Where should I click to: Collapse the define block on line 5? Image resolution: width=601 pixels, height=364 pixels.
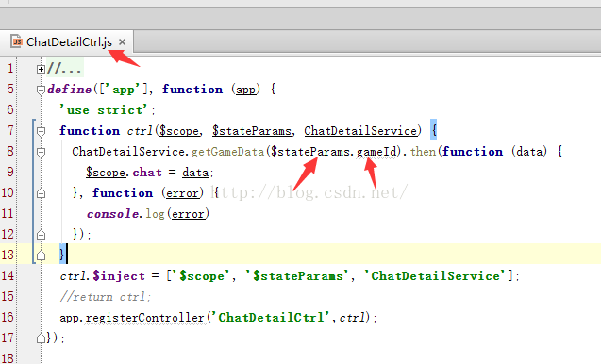tap(41, 90)
